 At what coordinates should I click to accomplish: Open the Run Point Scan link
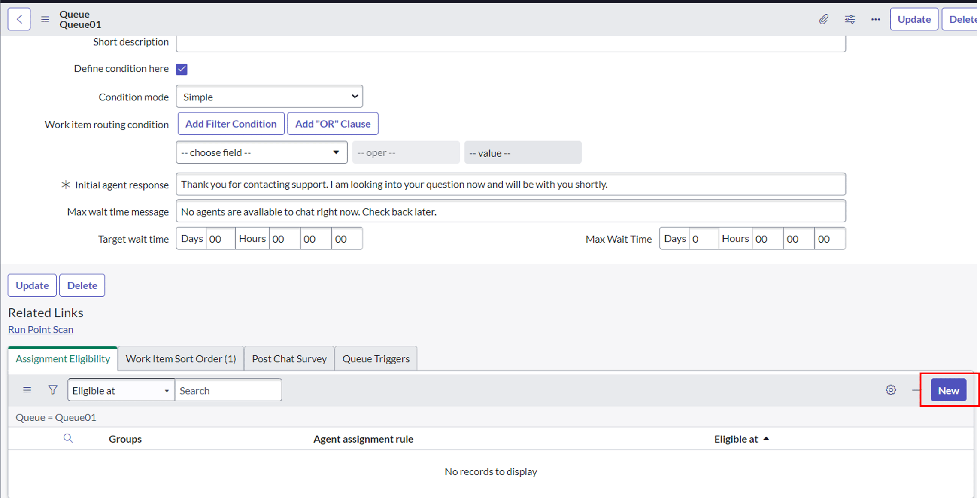40,329
